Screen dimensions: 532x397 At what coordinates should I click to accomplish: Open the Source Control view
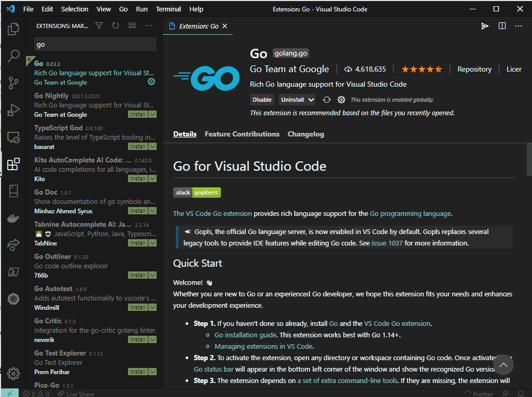pyautogui.click(x=13, y=83)
